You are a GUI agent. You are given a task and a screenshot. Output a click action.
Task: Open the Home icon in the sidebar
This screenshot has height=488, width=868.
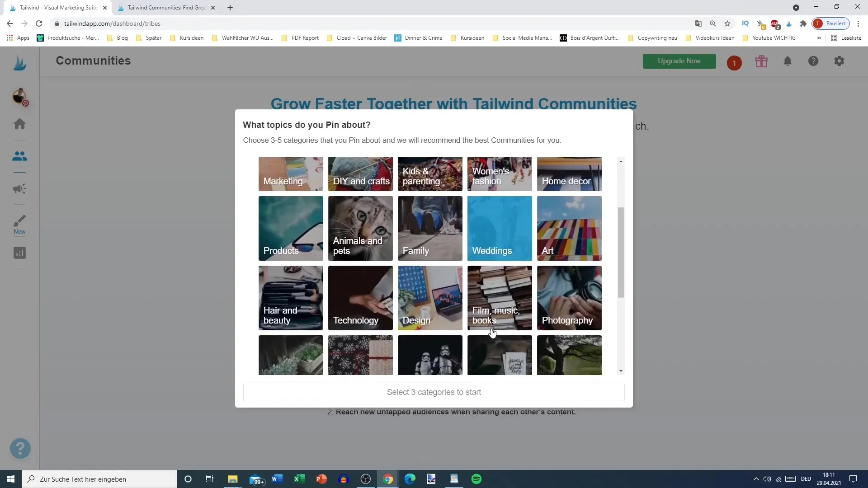(19, 124)
